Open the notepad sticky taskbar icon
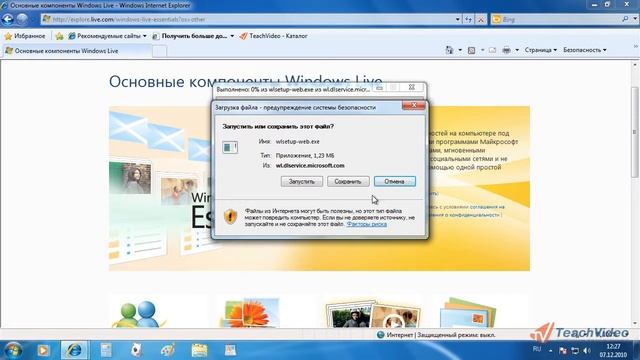Viewport: 640px width, 360px height. tap(200, 350)
